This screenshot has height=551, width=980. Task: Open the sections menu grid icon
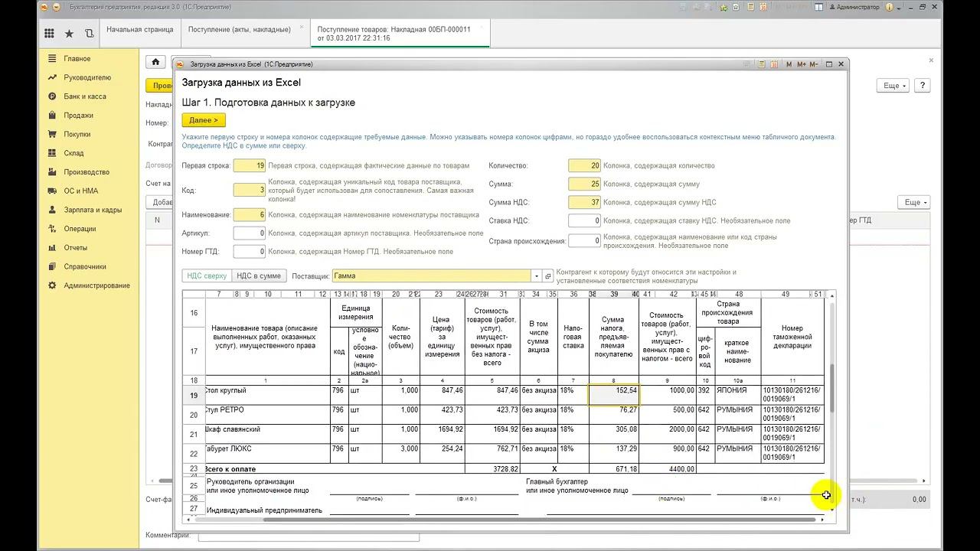[x=49, y=34]
